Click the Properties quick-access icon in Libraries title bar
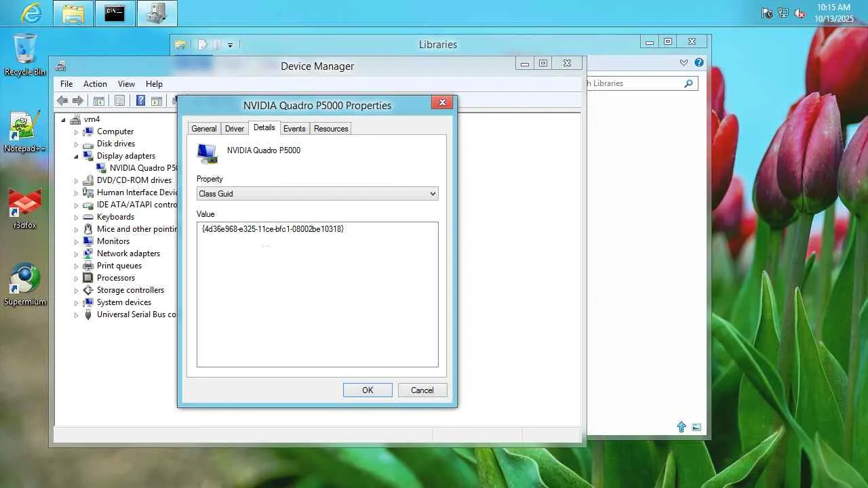868x488 pixels. [x=202, y=45]
